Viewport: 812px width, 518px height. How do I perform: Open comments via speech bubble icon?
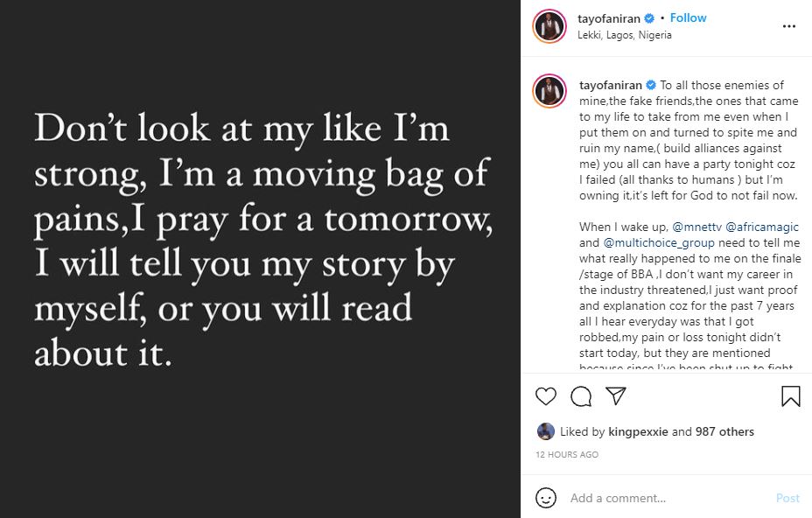tap(581, 396)
